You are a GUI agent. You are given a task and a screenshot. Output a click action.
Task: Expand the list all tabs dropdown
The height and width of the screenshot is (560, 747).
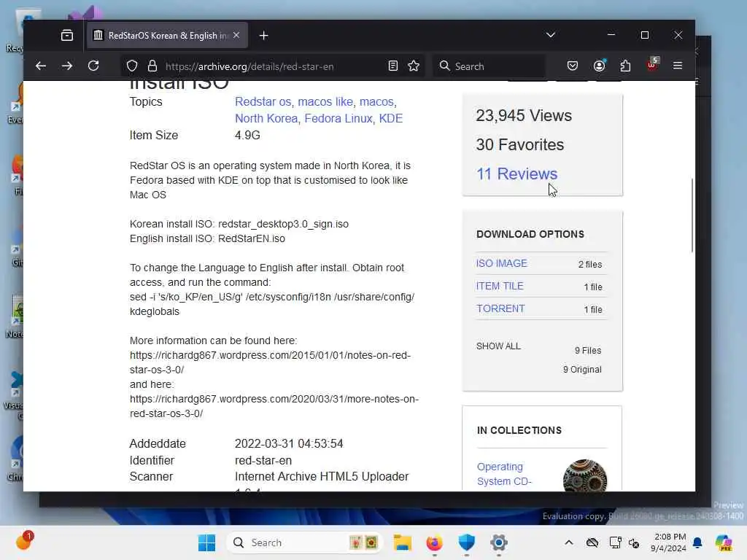coord(551,35)
